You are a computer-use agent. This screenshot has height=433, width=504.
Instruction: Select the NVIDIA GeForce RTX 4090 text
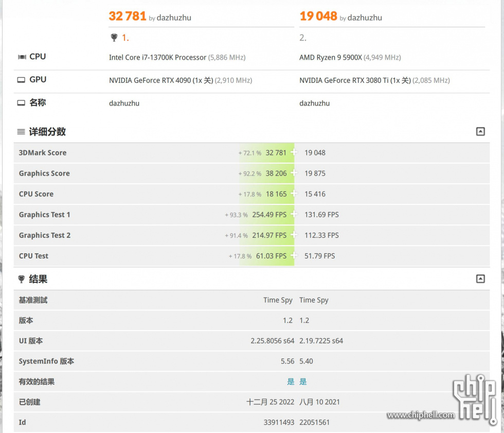coord(150,80)
